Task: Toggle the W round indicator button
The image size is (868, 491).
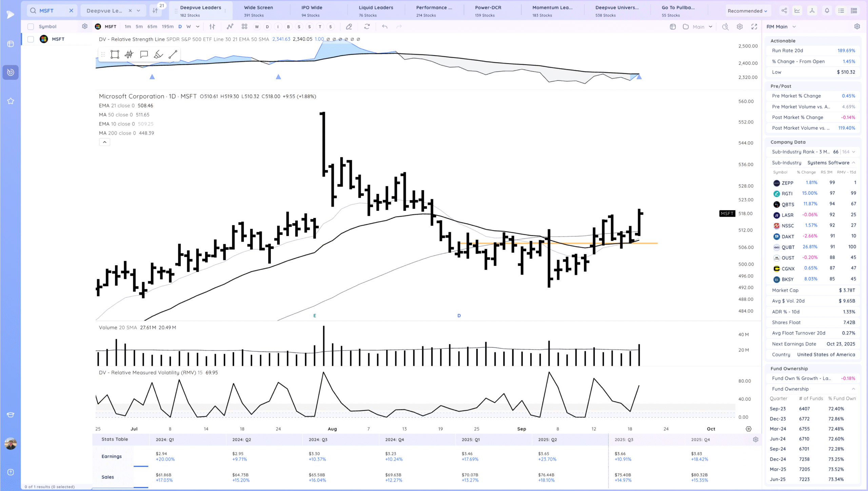Action: (x=257, y=26)
